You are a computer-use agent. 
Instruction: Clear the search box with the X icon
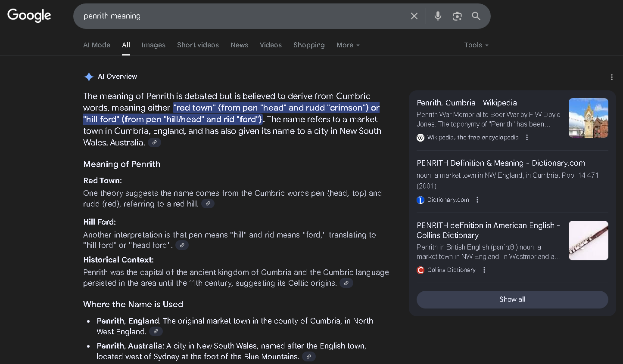tap(414, 16)
